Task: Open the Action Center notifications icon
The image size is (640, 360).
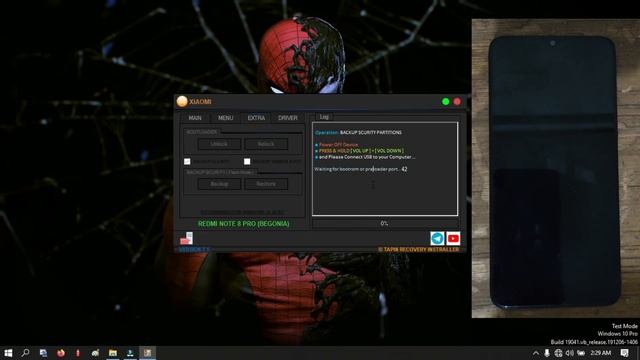Action: (x=624, y=353)
